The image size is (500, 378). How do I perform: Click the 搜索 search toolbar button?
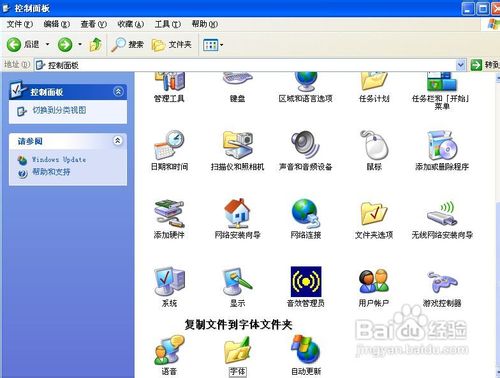[x=127, y=44]
